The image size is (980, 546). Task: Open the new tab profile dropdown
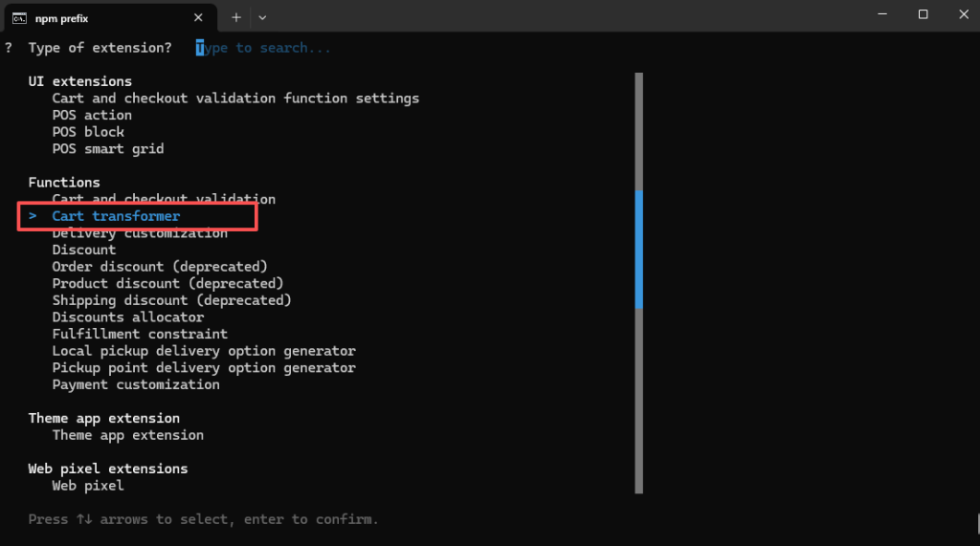click(262, 17)
